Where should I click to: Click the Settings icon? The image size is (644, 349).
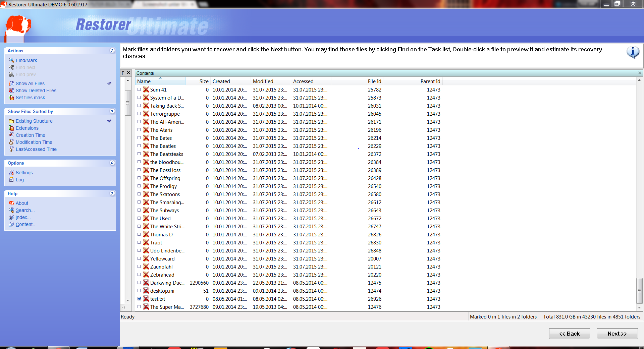(11, 173)
